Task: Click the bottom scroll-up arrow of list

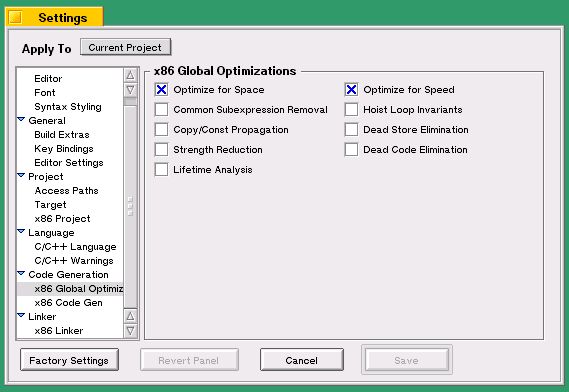Action: pos(130,316)
